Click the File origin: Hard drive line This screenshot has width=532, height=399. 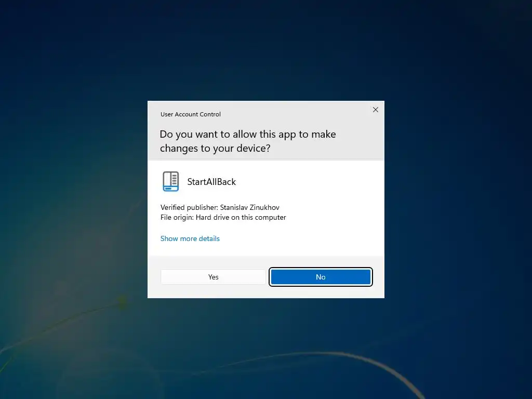pos(223,217)
